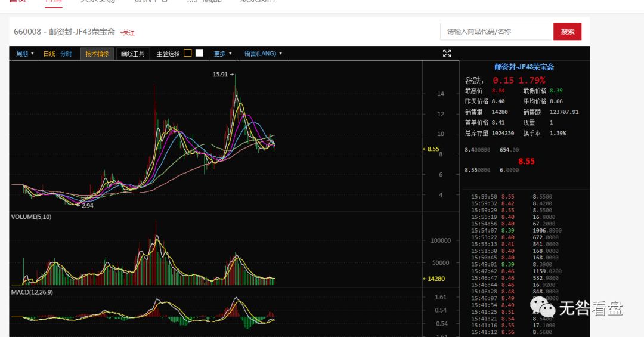Screen dimensions: 644x337
Task: Click the 总库存量 1024230 value
Action: pyautogui.click(x=503, y=134)
